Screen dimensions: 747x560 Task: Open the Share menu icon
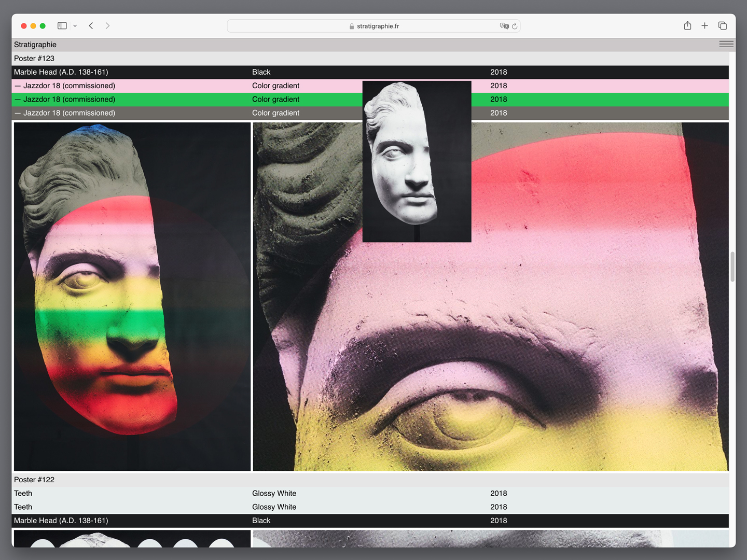click(687, 26)
